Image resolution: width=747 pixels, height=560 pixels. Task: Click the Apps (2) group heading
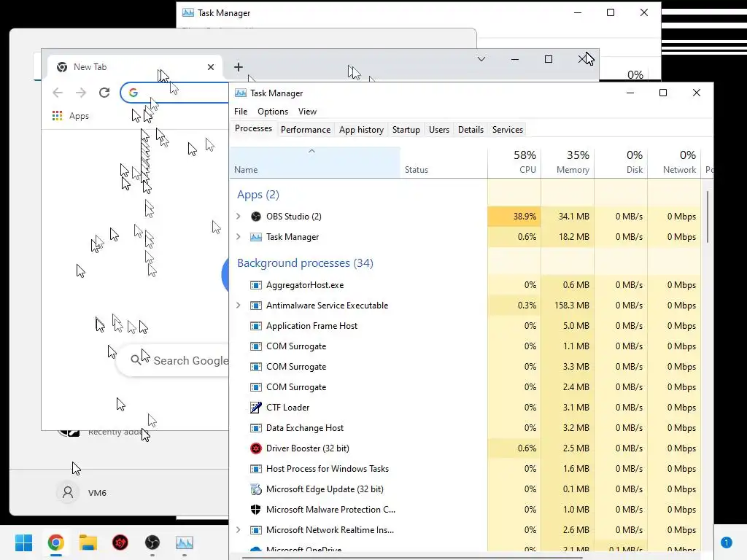click(258, 195)
